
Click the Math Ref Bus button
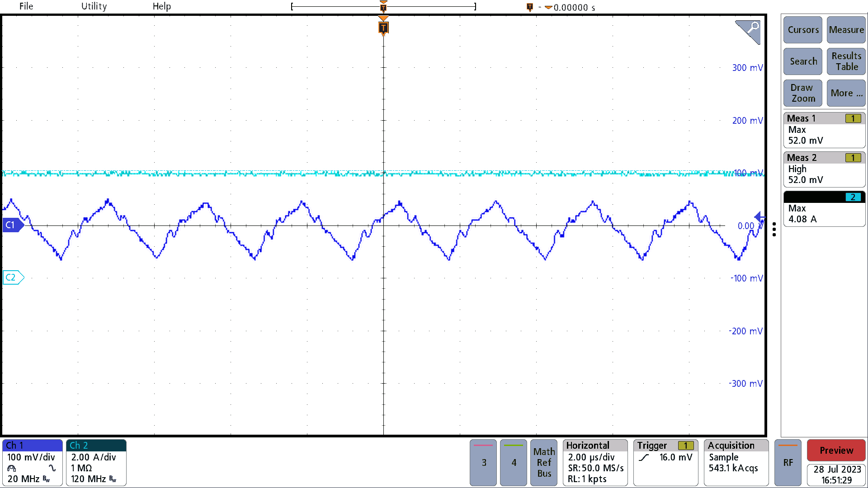[x=544, y=463]
